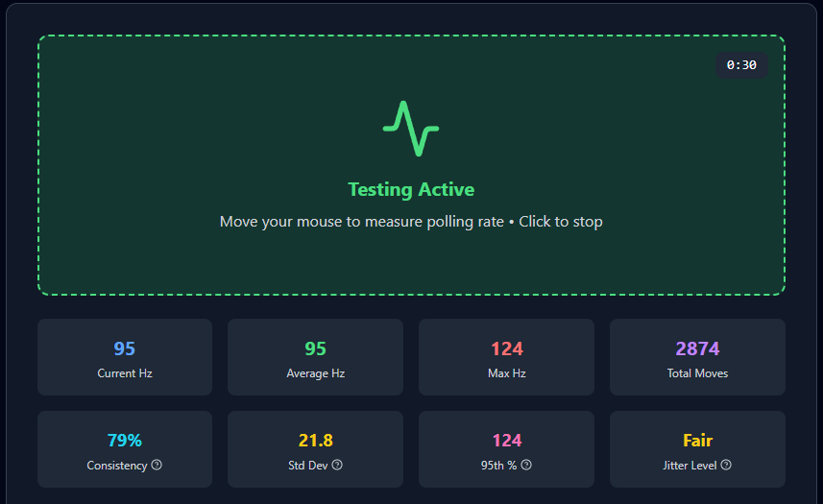
Task: Open the Consistency help tooltip icon
Action: [157, 466]
